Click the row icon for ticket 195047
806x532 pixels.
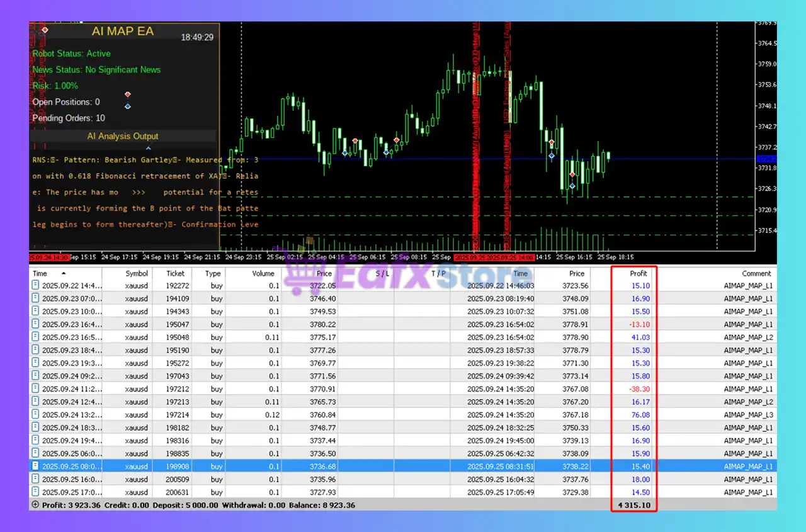tap(36, 324)
